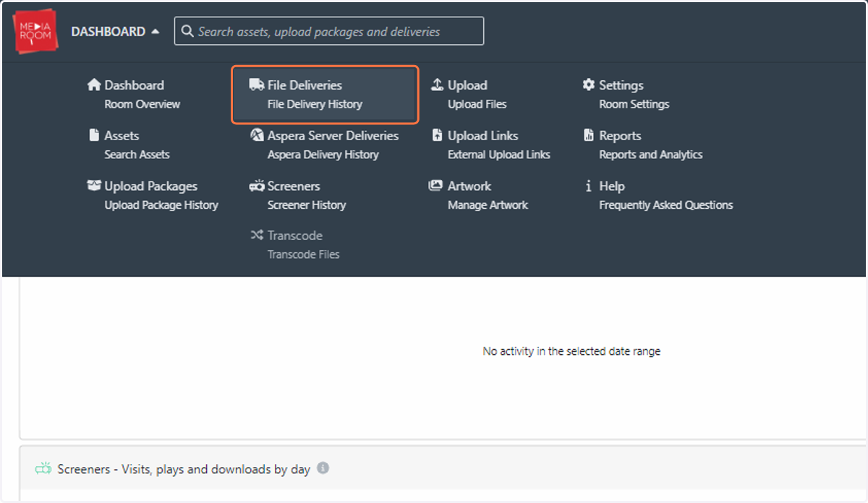Click Screeners - Visits, plays and downloads heading
The image size is (868, 503).
[x=184, y=470]
